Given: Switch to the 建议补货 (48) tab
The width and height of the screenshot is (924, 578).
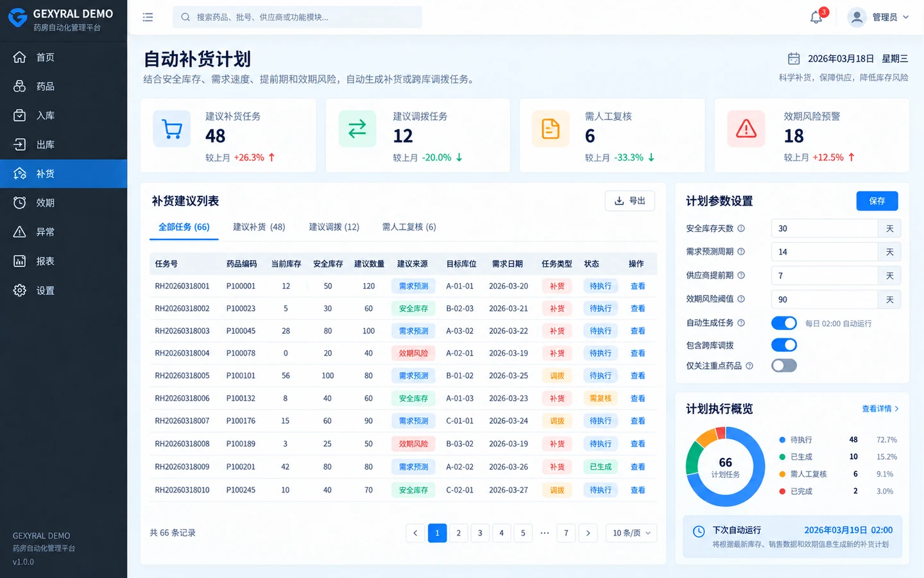Looking at the screenshot, I should tap(259, 227).
